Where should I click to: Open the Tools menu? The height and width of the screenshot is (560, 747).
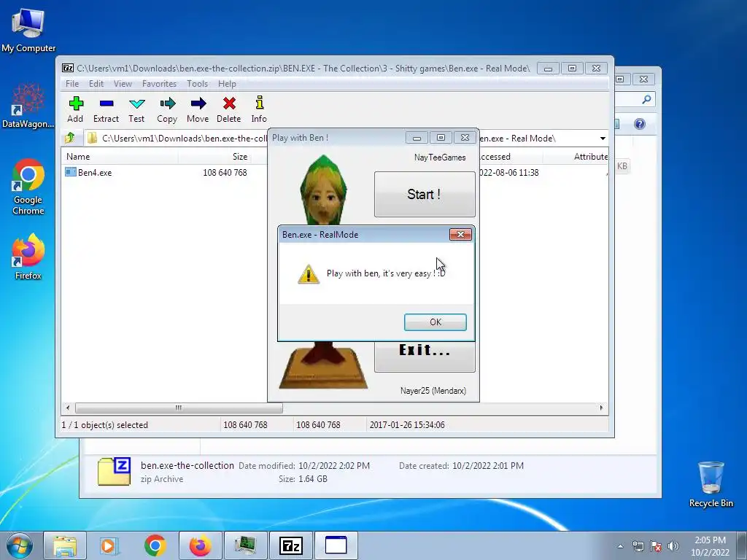(x=197, y=84)
